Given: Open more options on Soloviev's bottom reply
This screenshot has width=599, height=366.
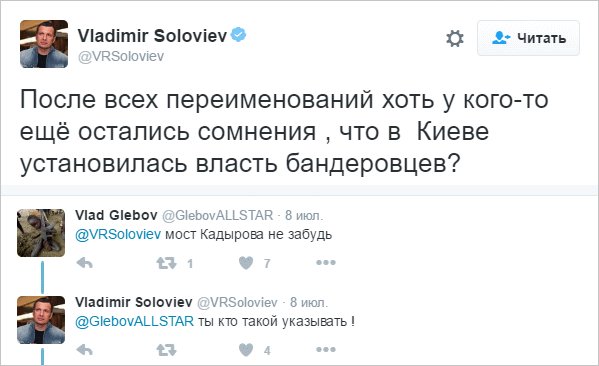Looking at the screenshot, I should coord(326,349).
